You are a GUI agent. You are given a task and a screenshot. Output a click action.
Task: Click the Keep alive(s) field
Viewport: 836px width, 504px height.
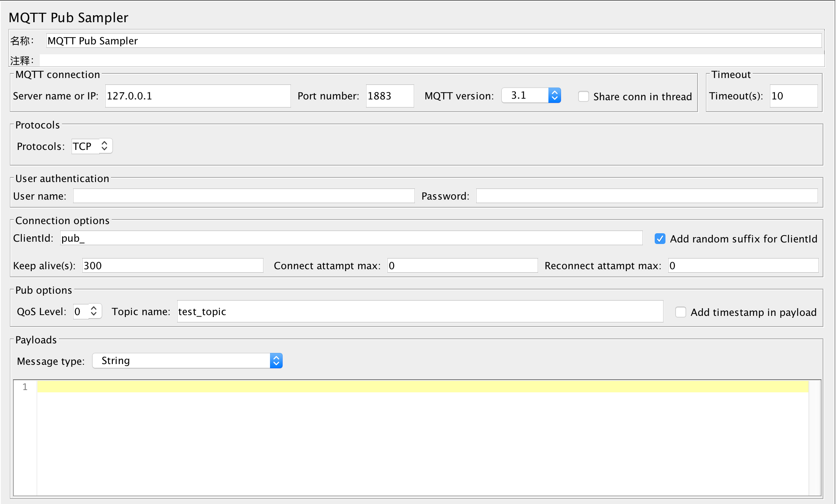pyautogui.click(x=172, y=266)
